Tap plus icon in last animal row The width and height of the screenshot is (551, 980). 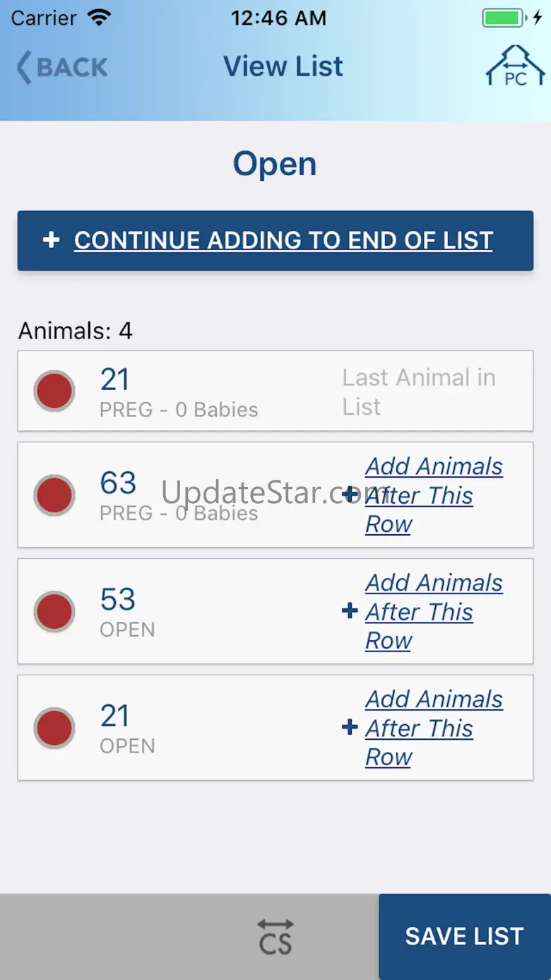350,728
